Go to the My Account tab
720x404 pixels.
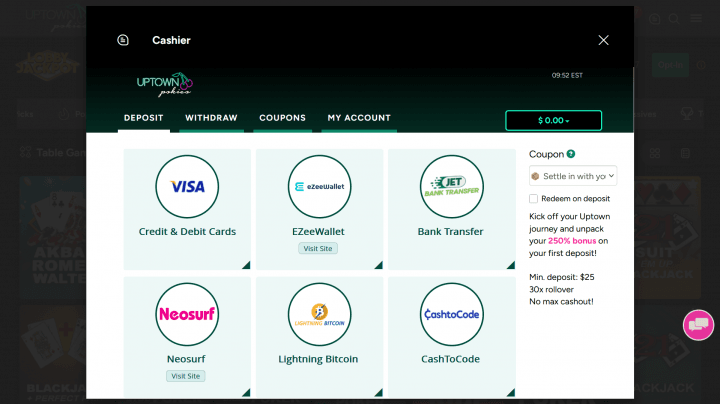coord(359,118)
